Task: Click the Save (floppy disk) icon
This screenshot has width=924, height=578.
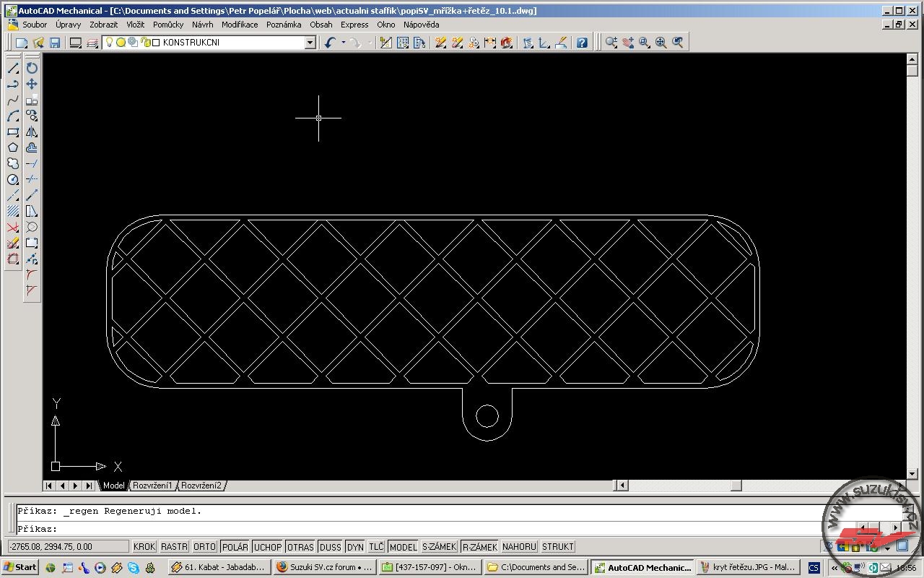Action: [x=55, y=43]
